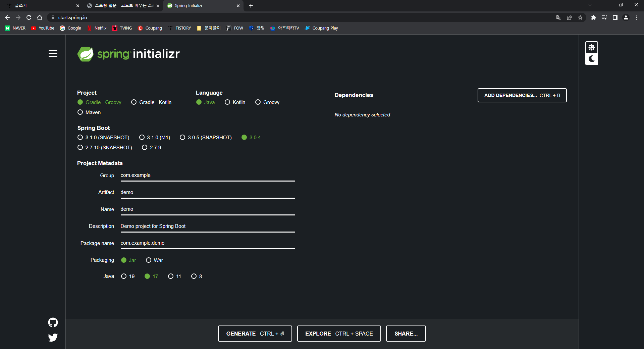Select Java version 17
The width and height of the screenshot is (644, 349).
pos(151,277)
